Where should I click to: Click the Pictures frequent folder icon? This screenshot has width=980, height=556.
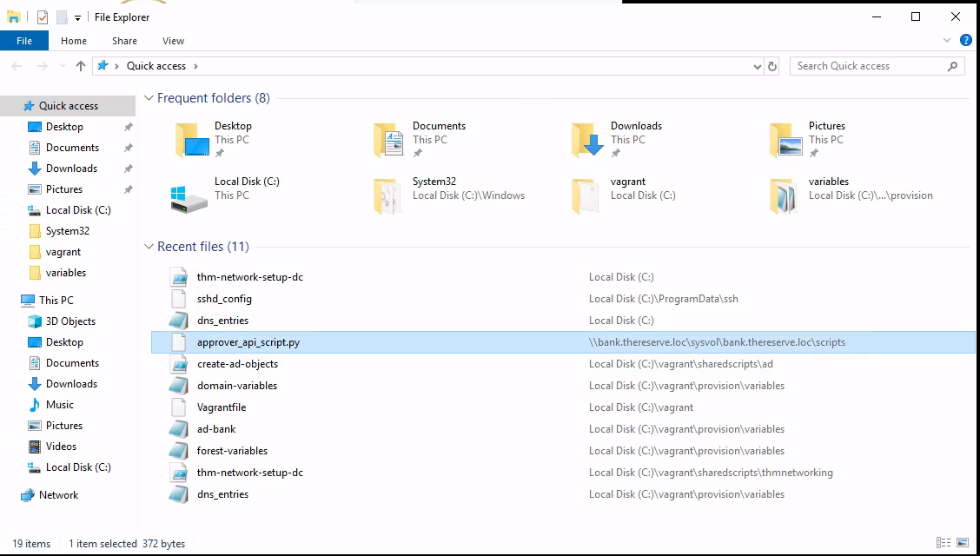pos(785,140)
